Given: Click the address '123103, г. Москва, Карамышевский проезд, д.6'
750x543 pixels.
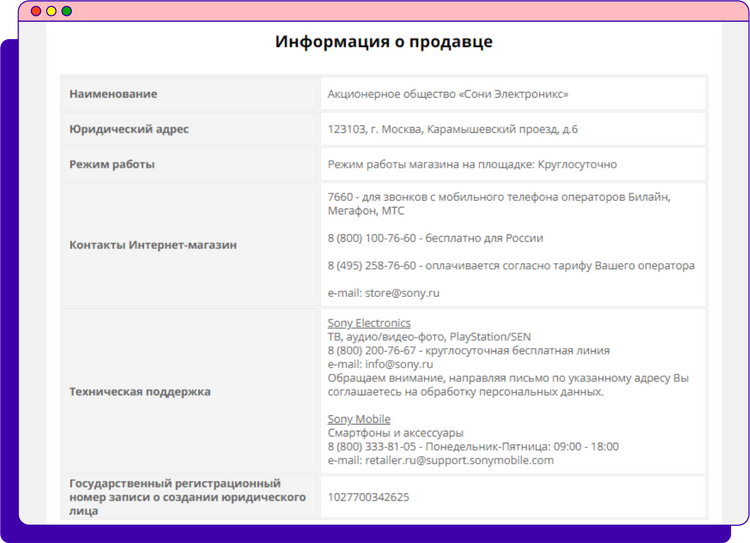Looking at the screenshot, I should pos(452,129).
